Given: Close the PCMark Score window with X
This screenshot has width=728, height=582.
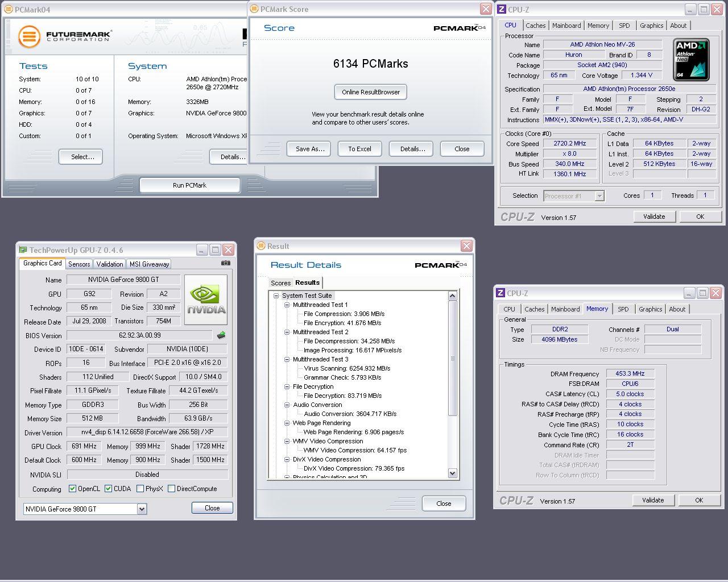Looking at the screenshot, I should click(x=486, y=9).
